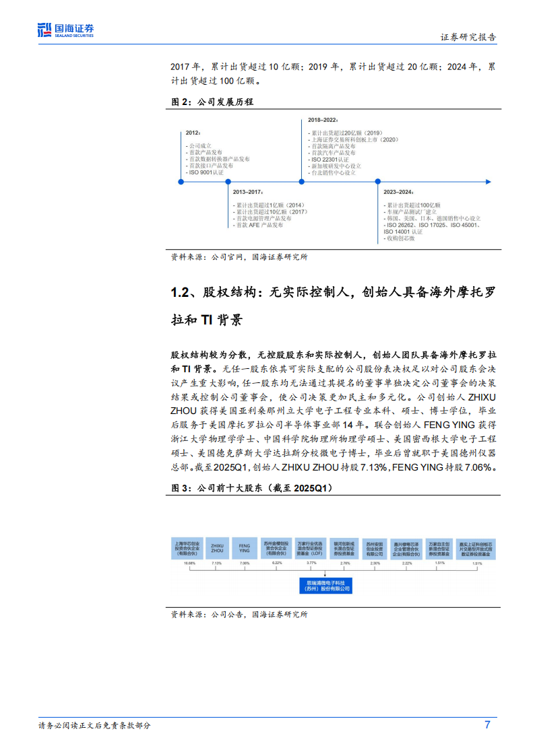This screenshot has height=756, width=535.
Task: Click the 思瑞浦微电子科技 company box
Action: click(x=325, y=586)
